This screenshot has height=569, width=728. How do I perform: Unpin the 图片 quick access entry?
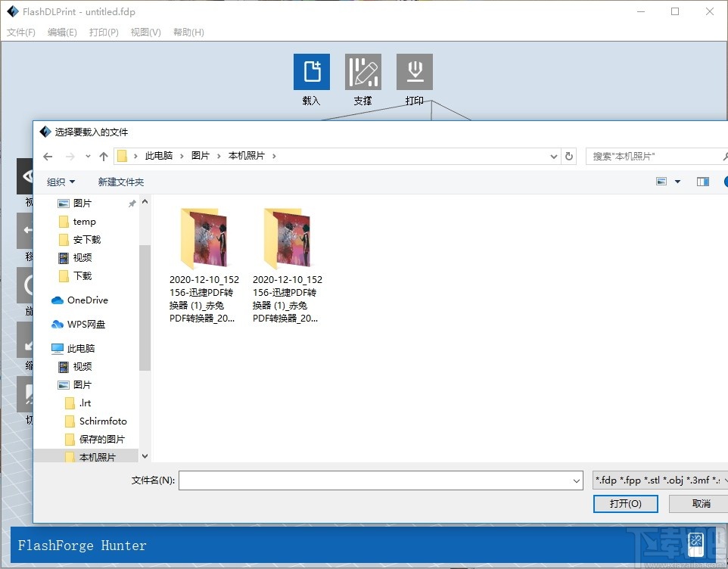point(131,203)
